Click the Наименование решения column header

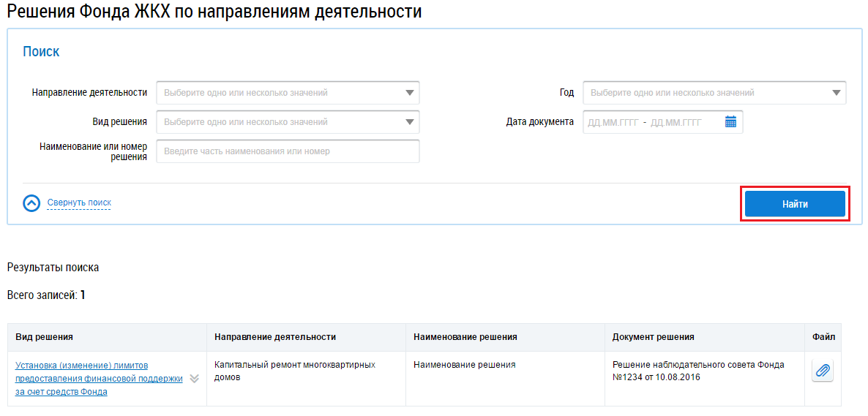[465, 337]
